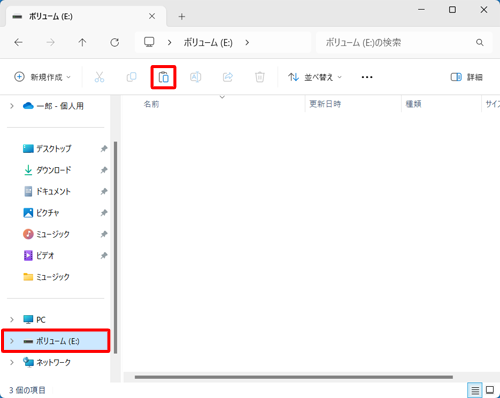This screenshot has width=500, height=398.
Task: Click the navigation pane vertical scrollbar
Action: pos(115,247)
